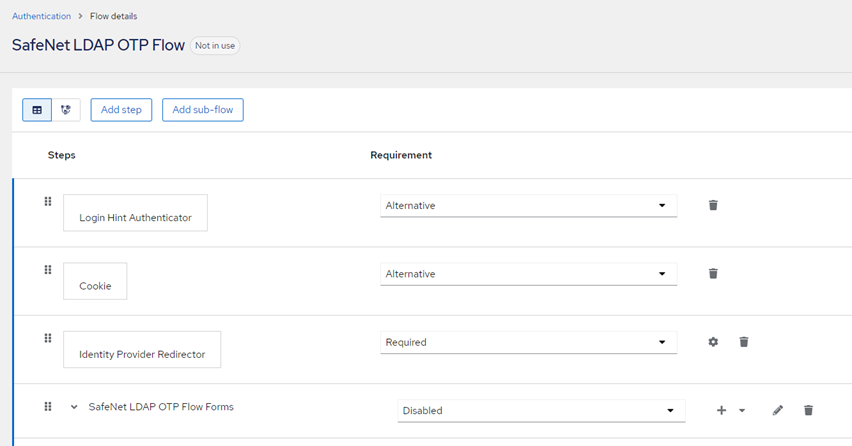Open settings gear for Identity Provider Redirector
Screen dimensions: 852x446
[x=713, y=342]
